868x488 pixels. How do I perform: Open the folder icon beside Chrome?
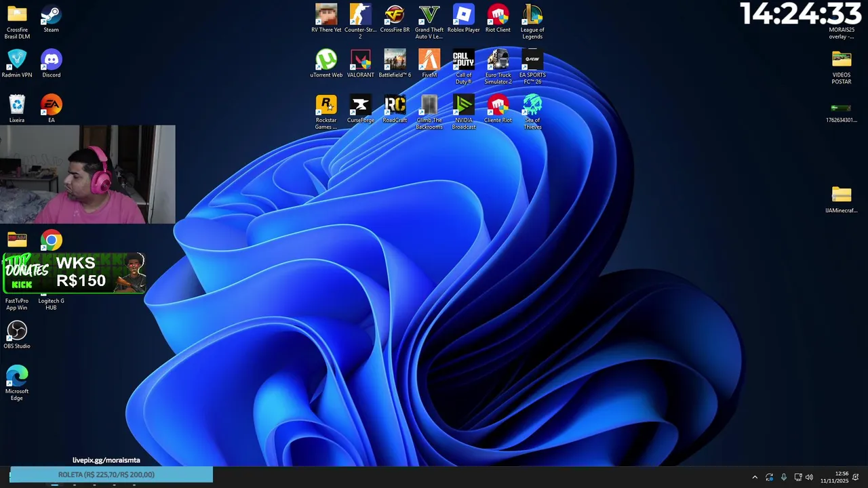(17, 240)
